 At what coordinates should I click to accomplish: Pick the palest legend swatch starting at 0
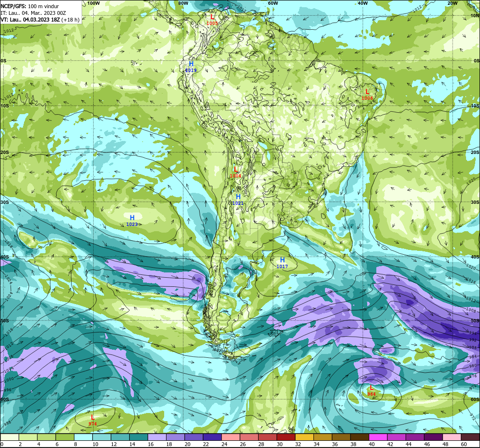(10, 437)
